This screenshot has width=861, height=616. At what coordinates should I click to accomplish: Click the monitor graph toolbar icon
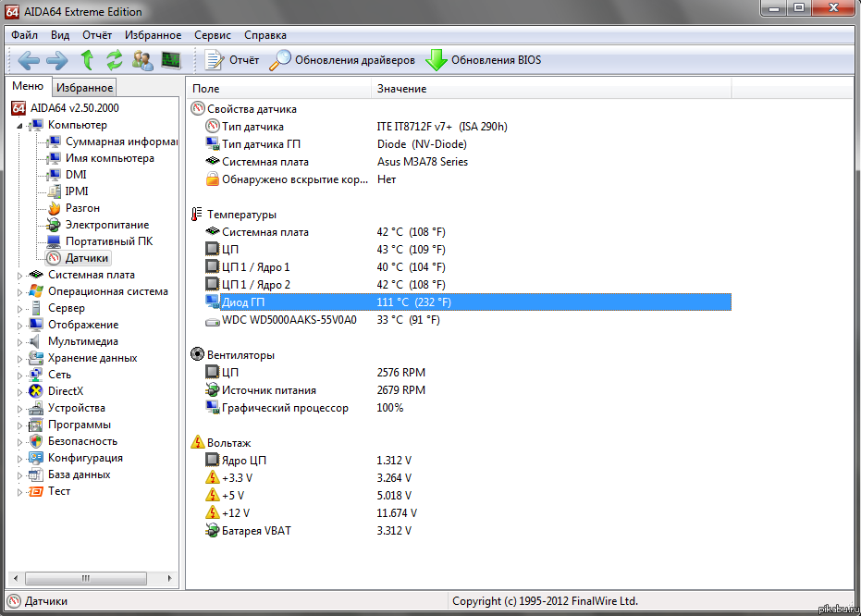coord(171,61)
